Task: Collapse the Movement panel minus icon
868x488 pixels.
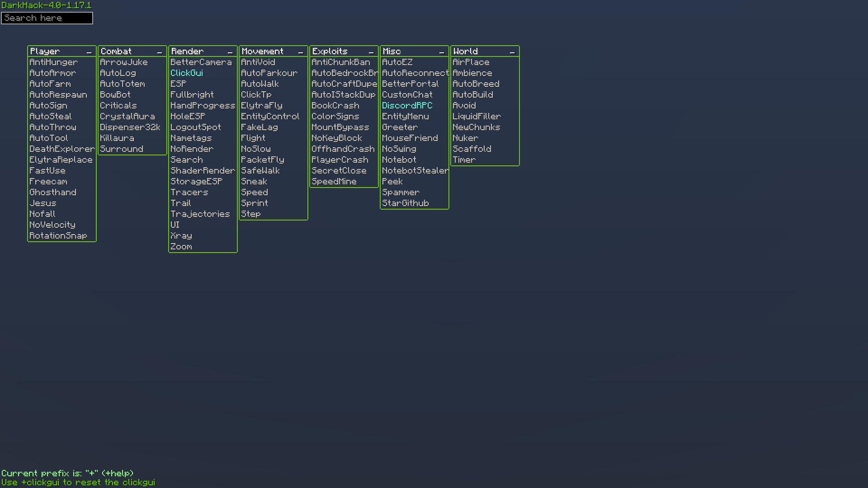Action: click(301, 52)
